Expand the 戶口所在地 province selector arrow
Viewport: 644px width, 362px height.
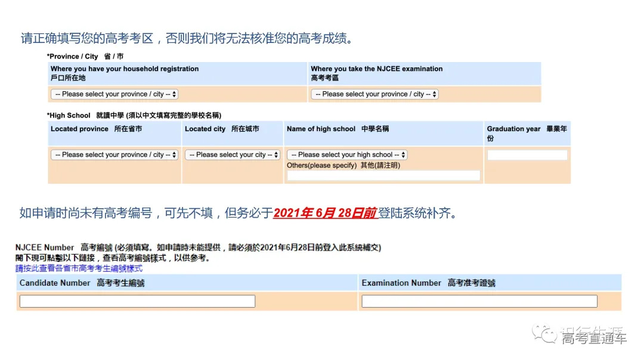pos(175,94)
